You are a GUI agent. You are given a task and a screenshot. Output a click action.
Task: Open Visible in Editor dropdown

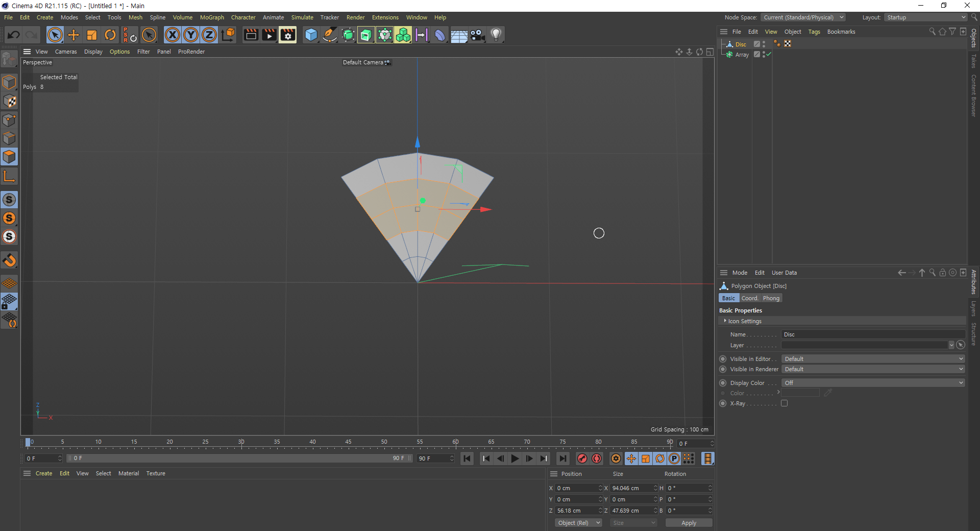873,359
